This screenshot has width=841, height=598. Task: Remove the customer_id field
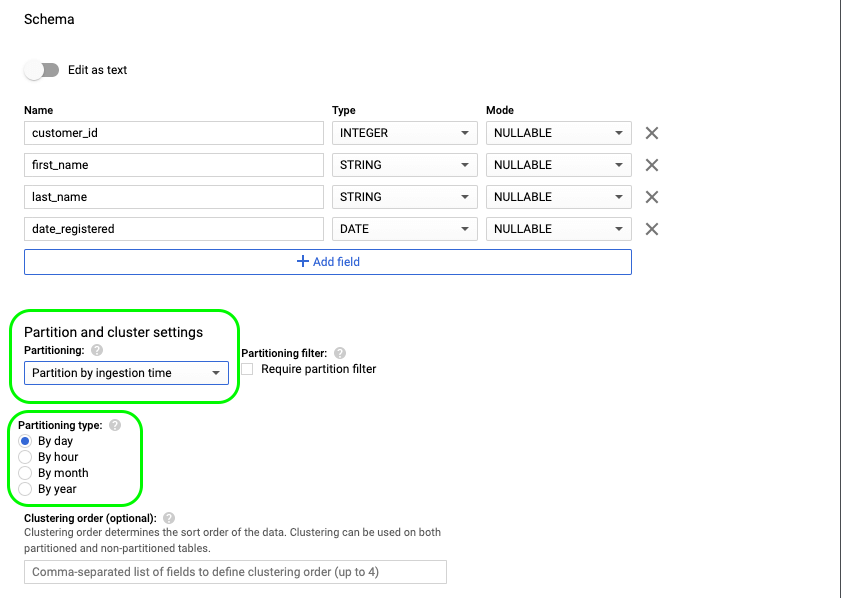pyautogui.click(x=651, y=132)
